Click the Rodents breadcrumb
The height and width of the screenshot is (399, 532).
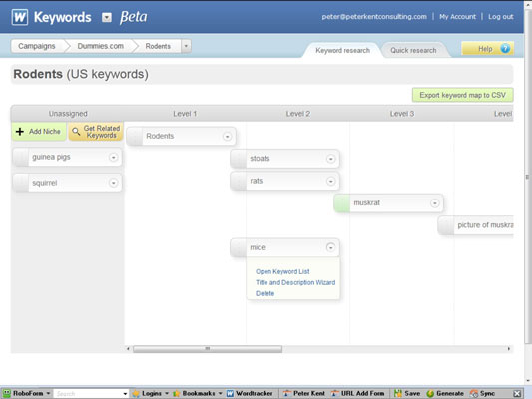[158, 46]
